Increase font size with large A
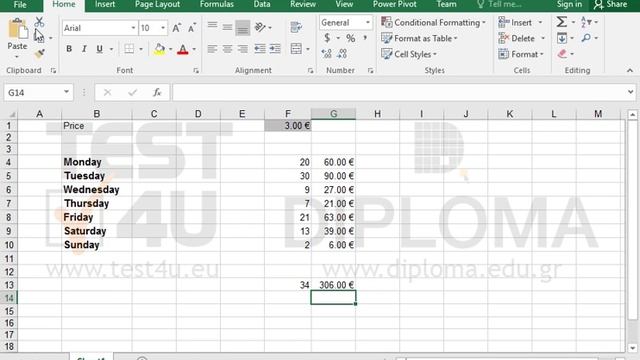640x360 pixels. (x=176, y=28)
